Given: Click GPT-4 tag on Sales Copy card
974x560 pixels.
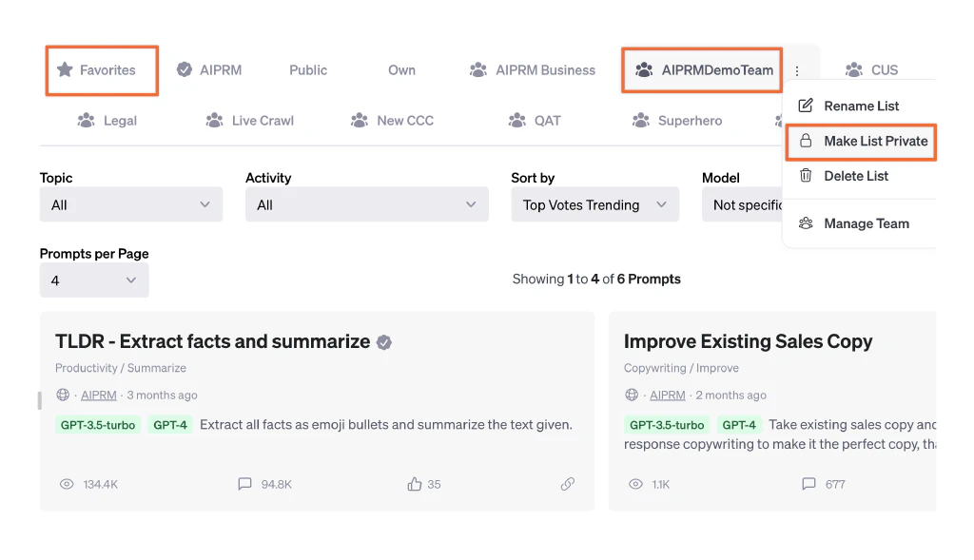Looking at the screenshot, I should pyautogui.click(x=739, y=425).
